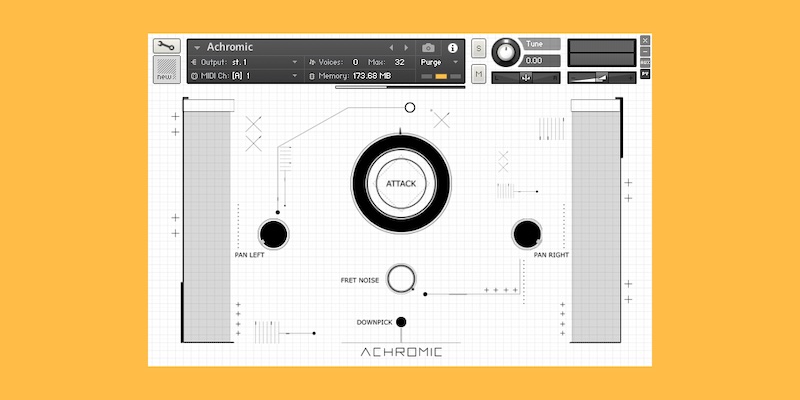Image resolution: width=800 pixels, height=400 pixels.
Task: Go to previous instrument with left arrow
Action: point(391,47)
